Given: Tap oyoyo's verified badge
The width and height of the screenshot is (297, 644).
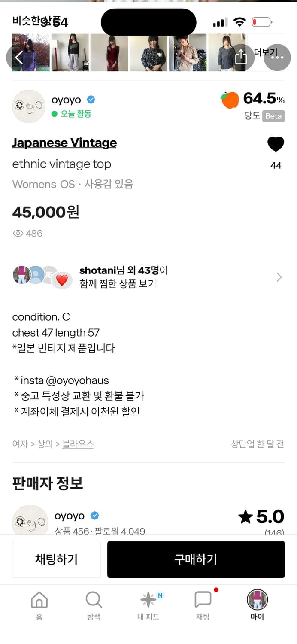Looking at the screenshot, I should 91,99.
